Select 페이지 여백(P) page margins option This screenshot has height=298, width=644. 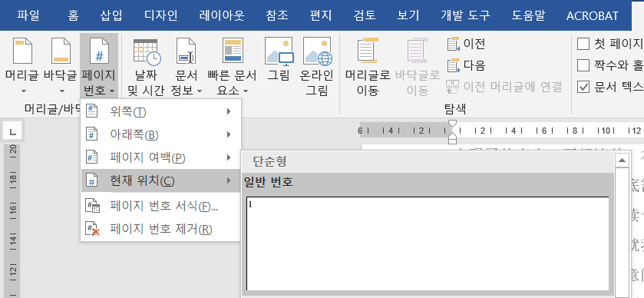(x=160, y=157)
